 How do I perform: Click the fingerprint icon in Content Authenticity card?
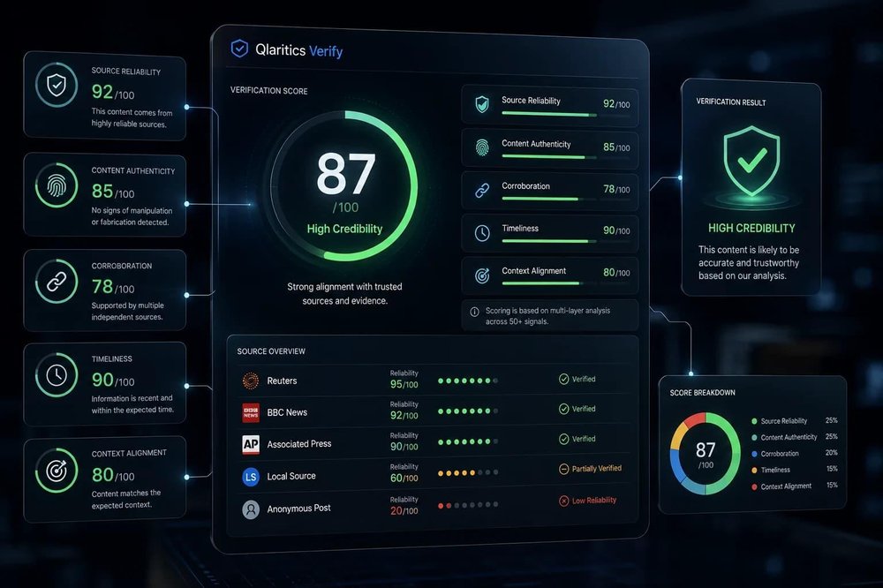[57, 185]
